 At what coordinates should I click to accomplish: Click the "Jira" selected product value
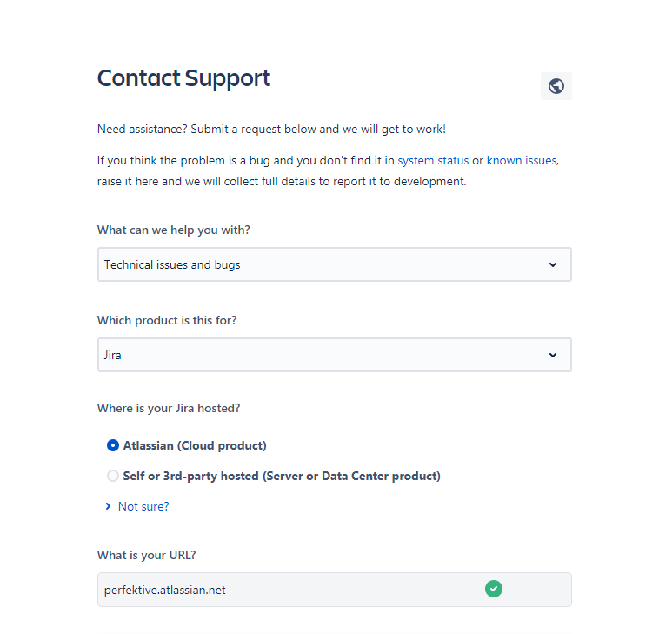pos(113,355)
